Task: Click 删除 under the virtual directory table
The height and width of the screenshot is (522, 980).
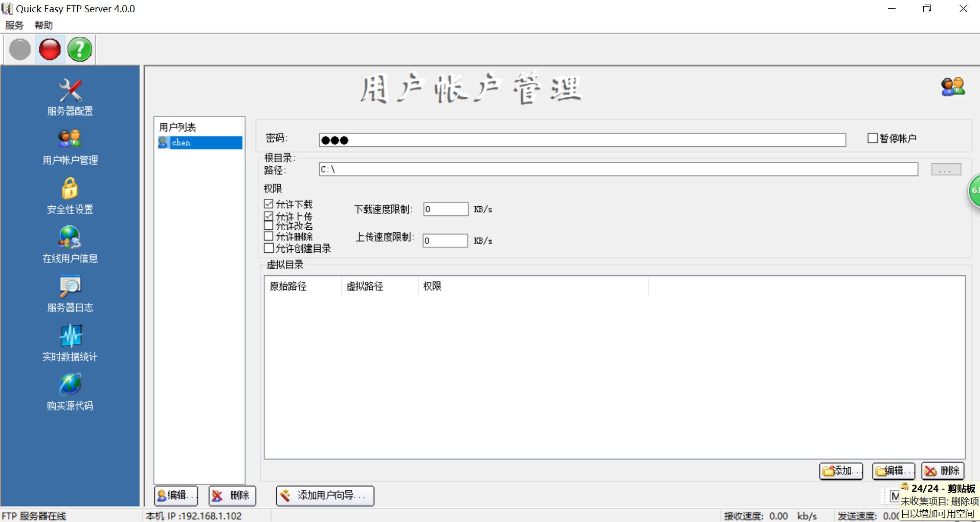Action: point(943,471)
